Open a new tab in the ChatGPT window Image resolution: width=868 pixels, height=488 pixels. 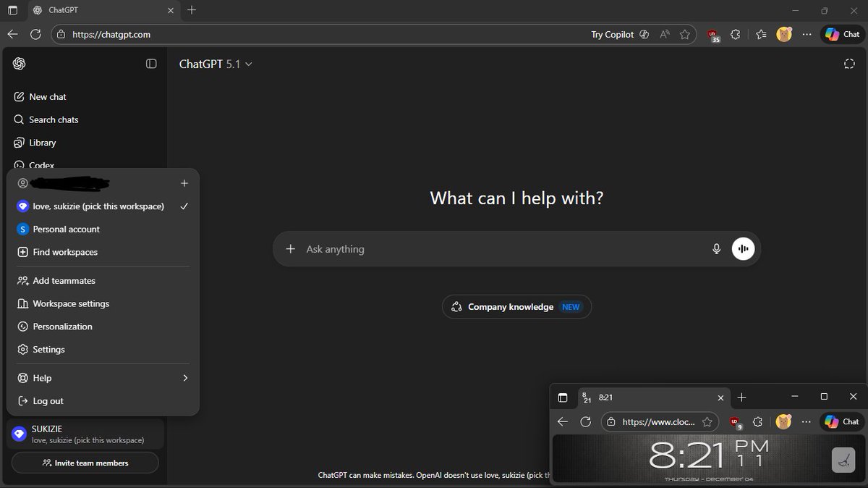[x=192, y=10]
